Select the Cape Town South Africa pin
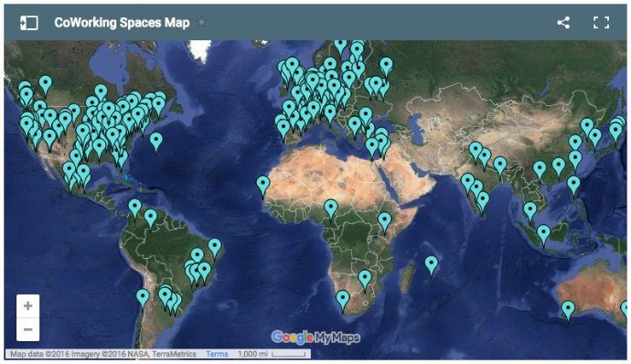This screenshot has width=631, height=364. (342, 300)
